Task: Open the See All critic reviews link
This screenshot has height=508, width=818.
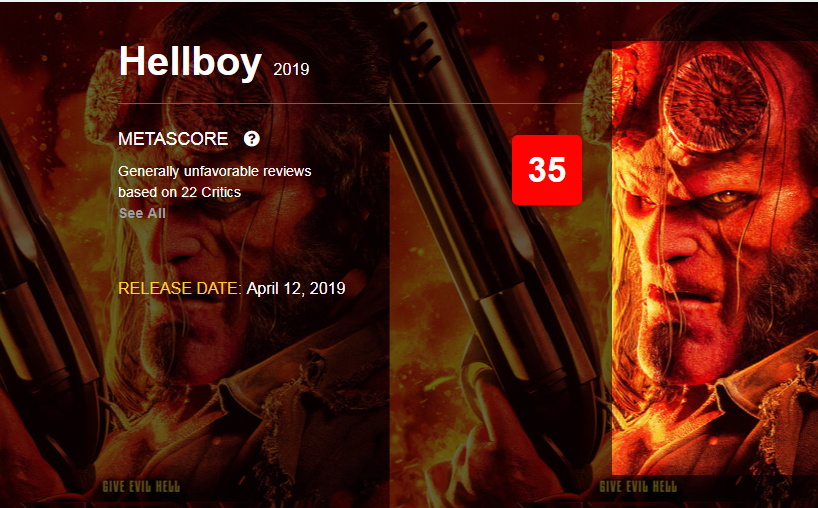Action: coord(142,213)
